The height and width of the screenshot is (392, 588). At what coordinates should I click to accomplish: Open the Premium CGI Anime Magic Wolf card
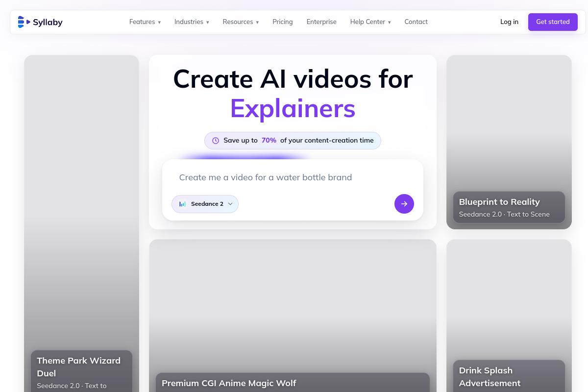tap(293, 316)
